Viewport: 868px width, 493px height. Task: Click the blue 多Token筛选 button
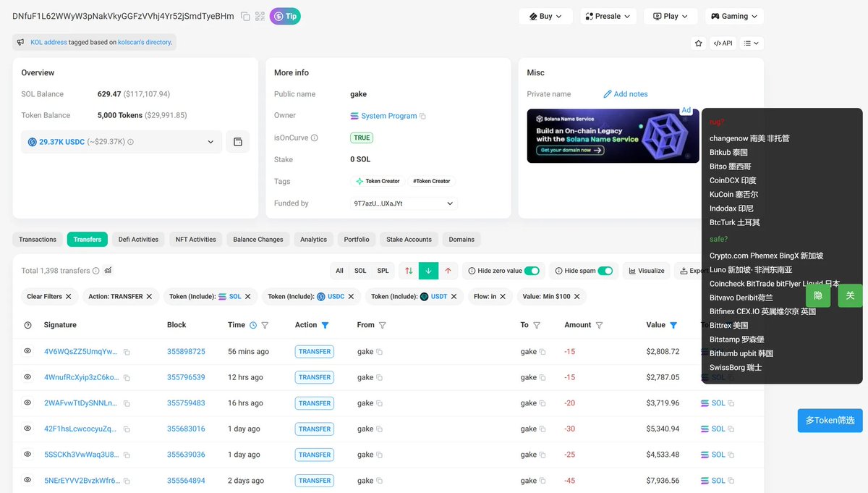[830, 421]
